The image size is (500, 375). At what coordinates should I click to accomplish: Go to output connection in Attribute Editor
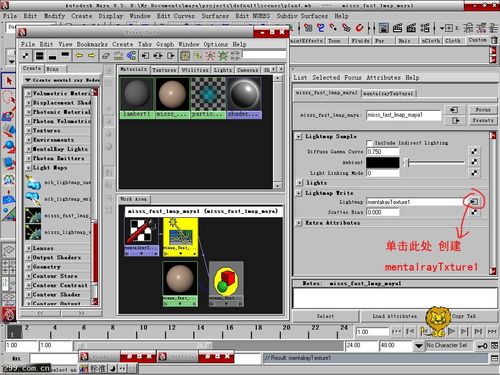click(454, 121)
